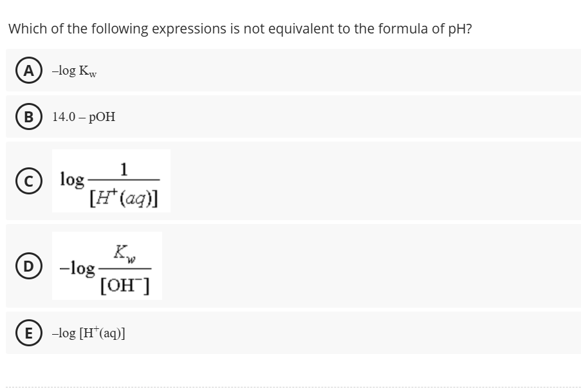This screenshot has width=581, height=392.
Task: Click the dotted divider line below option E
Action: click(290, 384)
